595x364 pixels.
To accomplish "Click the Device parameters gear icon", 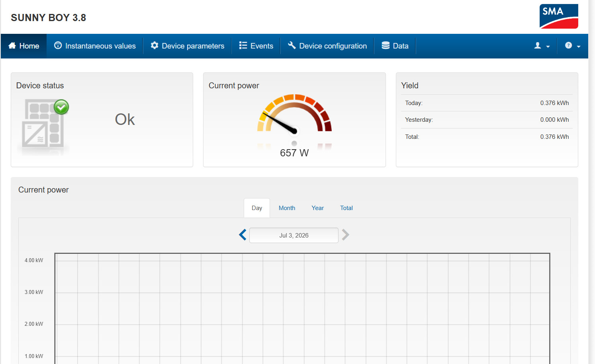I will [x=155, y=45].
